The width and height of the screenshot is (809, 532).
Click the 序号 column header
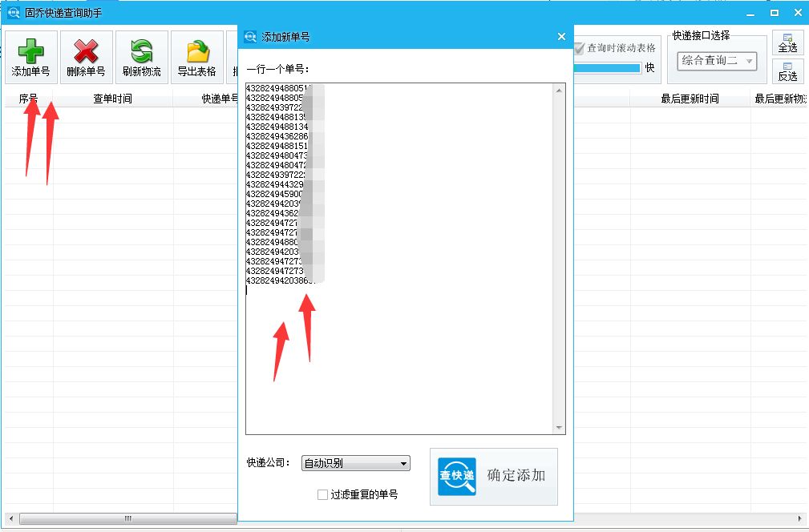pos(29,99)
